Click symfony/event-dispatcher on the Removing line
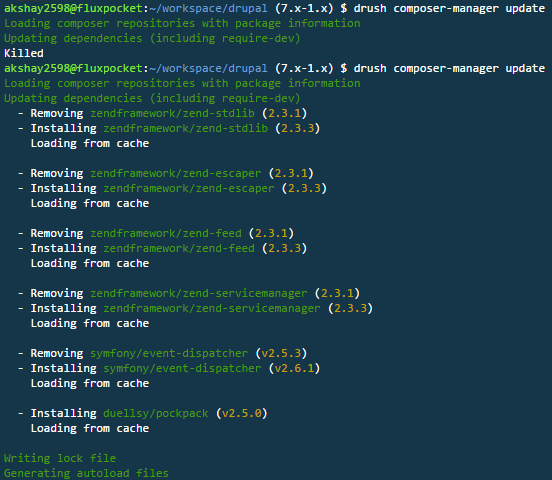Screen dimensions: 552x480 coord(169,353)
